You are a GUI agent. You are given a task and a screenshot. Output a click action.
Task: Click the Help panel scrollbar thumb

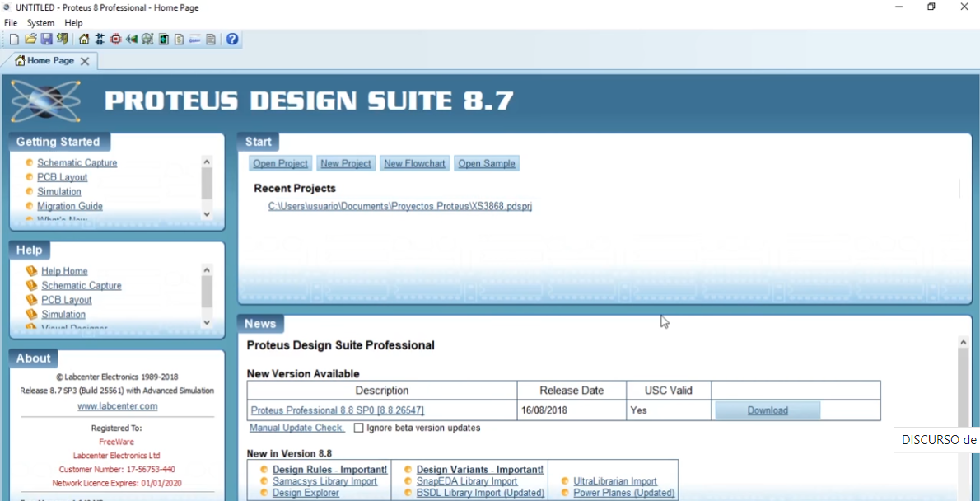[207, 292]
